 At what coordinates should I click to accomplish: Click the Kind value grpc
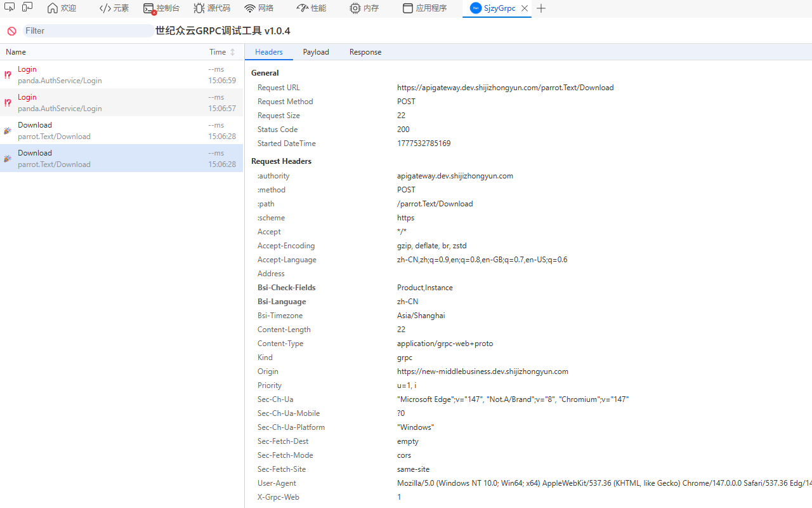click(405, 358)
